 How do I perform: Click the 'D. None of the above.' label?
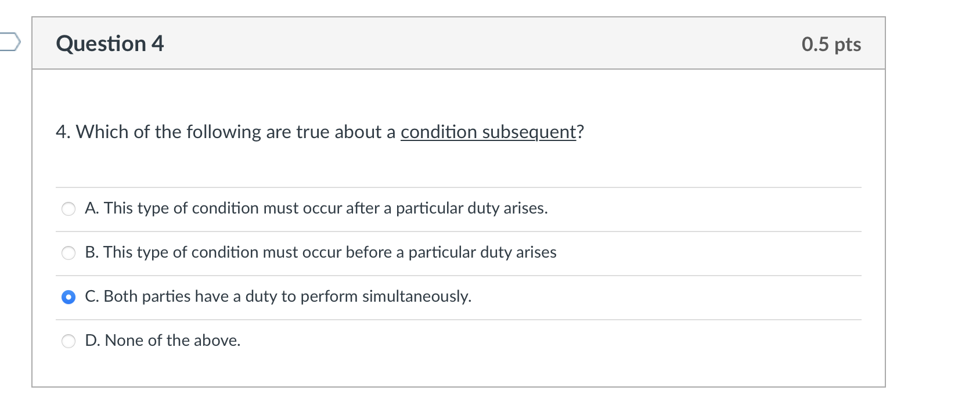163,341
